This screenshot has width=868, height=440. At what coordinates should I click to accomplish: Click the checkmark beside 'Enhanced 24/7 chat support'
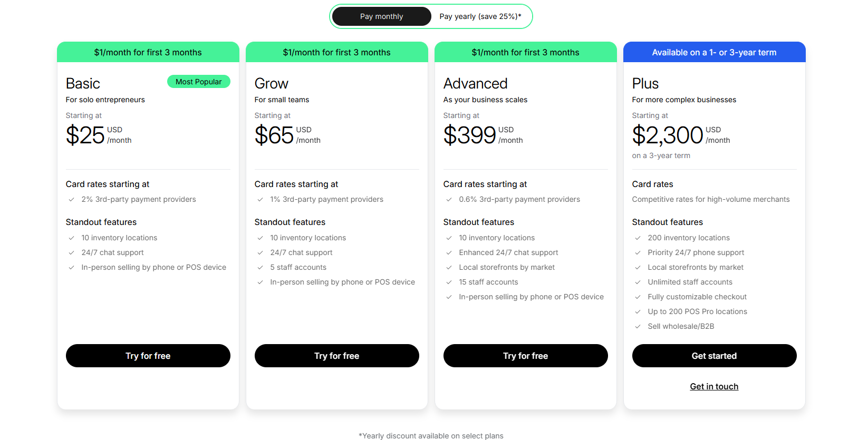(449, 252)
